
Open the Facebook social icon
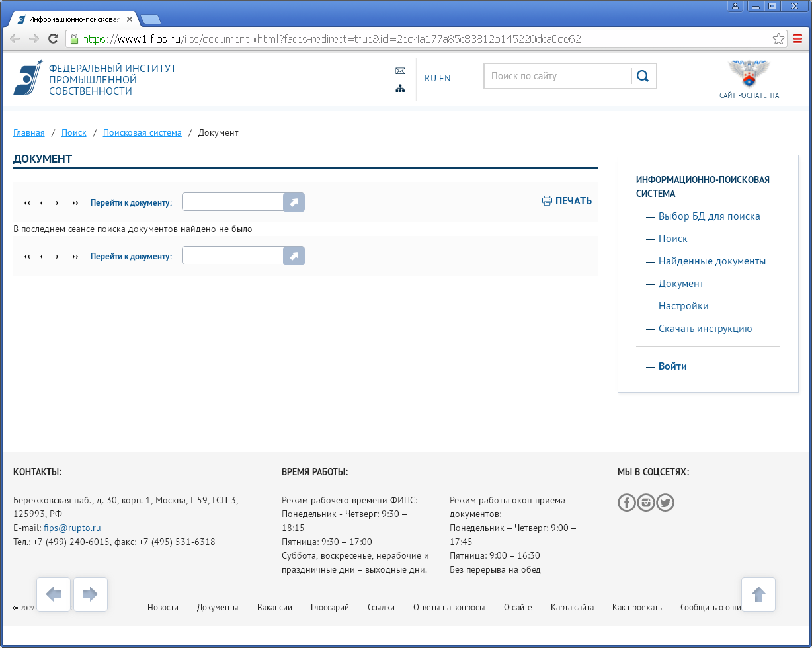coord(627,503)
